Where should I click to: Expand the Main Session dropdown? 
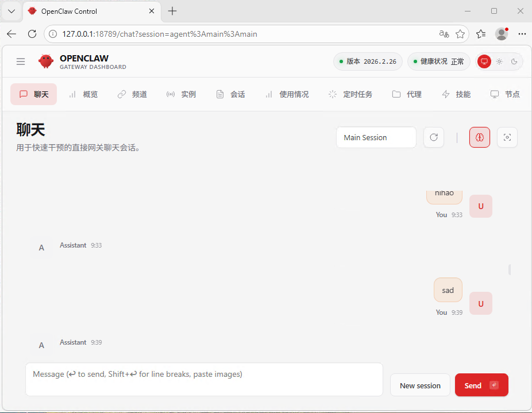pos(376,137)
